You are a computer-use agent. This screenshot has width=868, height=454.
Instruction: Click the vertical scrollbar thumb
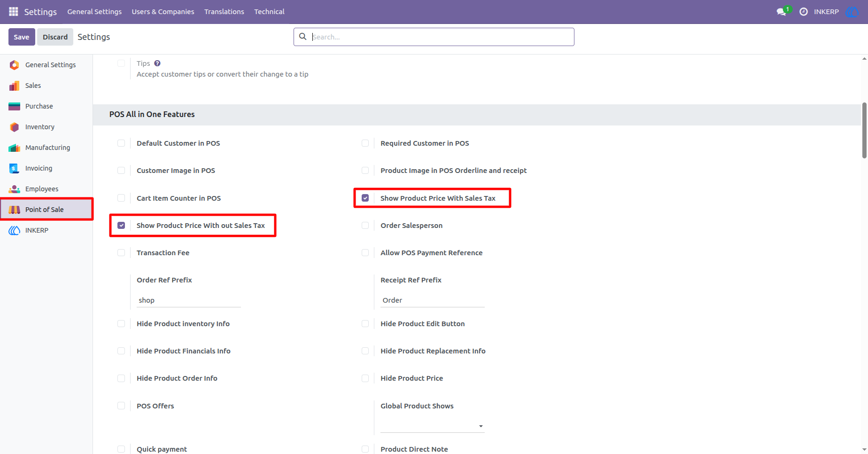[864, 131]
